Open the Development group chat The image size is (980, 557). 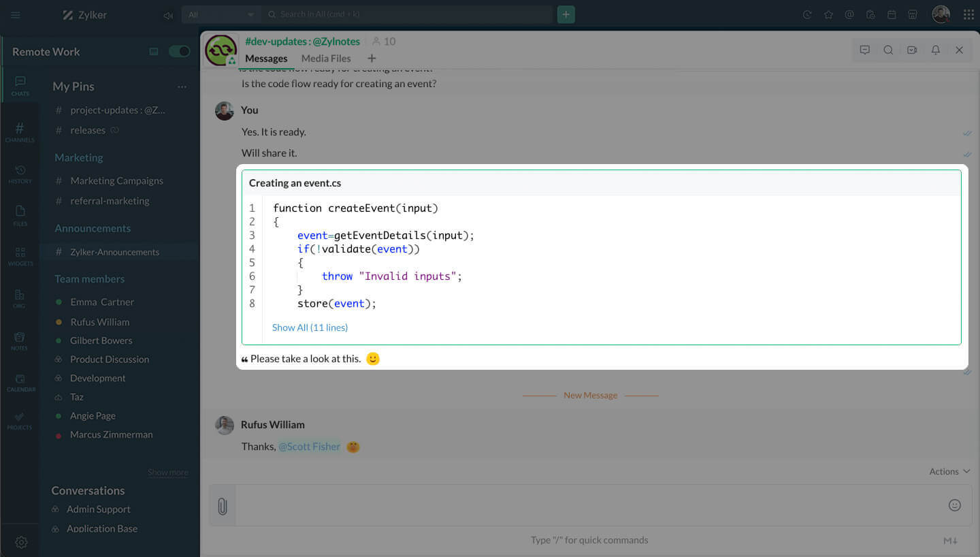(97, 378)
